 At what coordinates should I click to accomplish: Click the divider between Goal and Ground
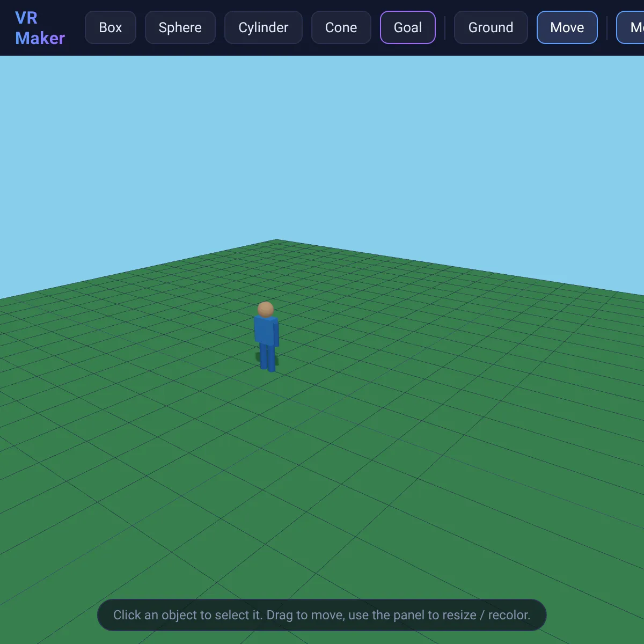click(x=445, y=27)
